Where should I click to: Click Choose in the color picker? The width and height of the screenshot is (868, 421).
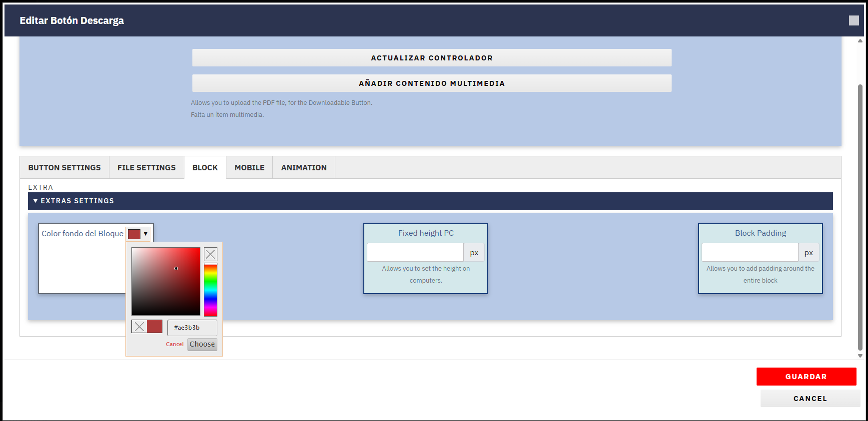pos(202,344)
